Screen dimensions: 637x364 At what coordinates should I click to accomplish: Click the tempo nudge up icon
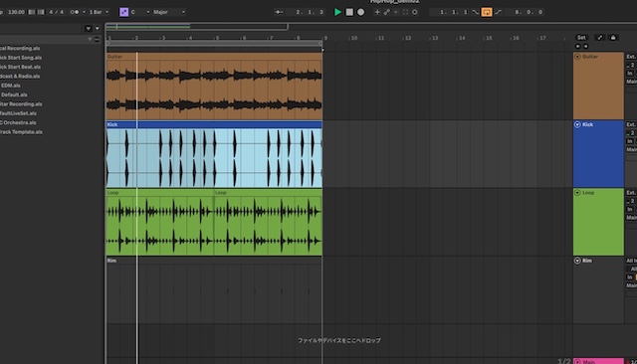(x=41, y=12)
